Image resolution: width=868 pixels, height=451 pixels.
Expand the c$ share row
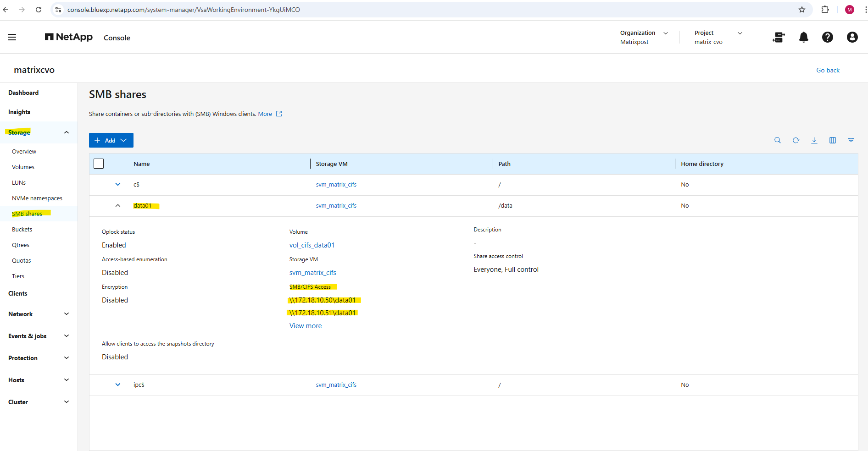tap(118, 185)
